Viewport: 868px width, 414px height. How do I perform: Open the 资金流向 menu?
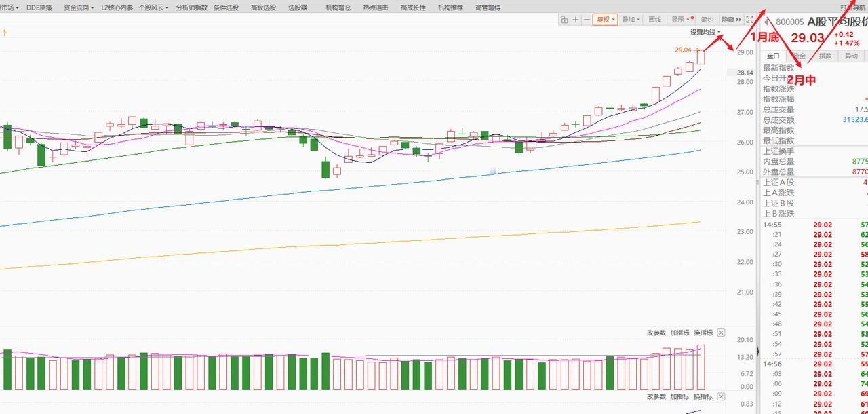click(x=78, y=7)
